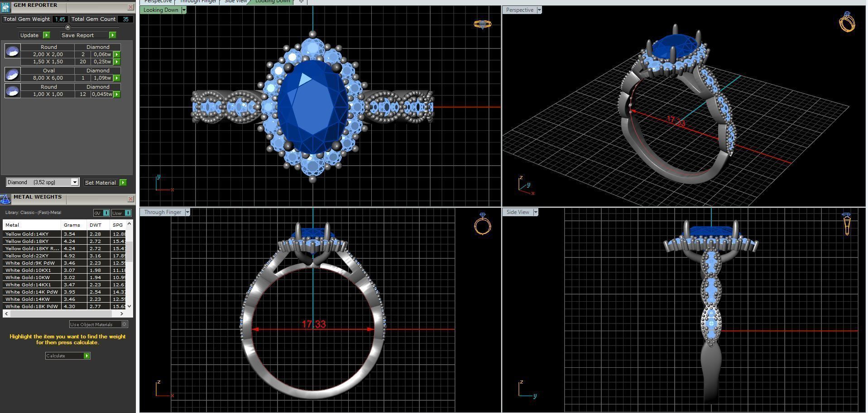Collapse Gem Reporter totals with up arrow
Image resolution: width=868 pixels, height=413 pixels.
(x=68, y=27)
